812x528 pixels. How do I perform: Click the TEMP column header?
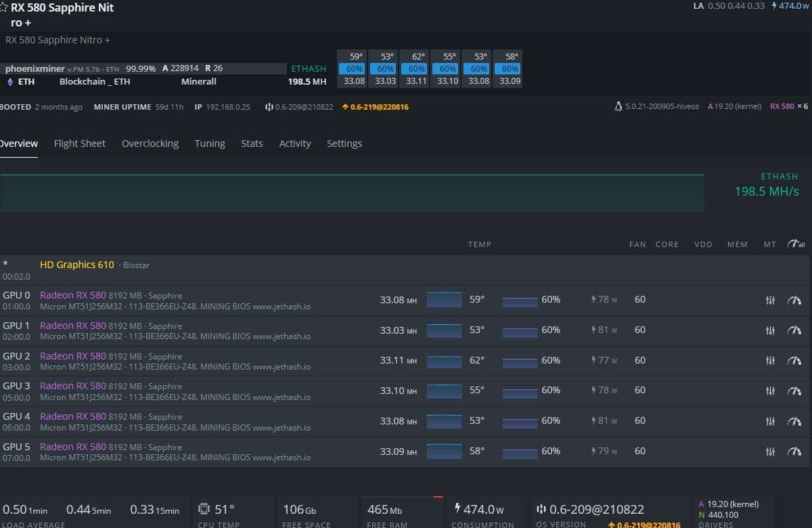click(480, 244)
